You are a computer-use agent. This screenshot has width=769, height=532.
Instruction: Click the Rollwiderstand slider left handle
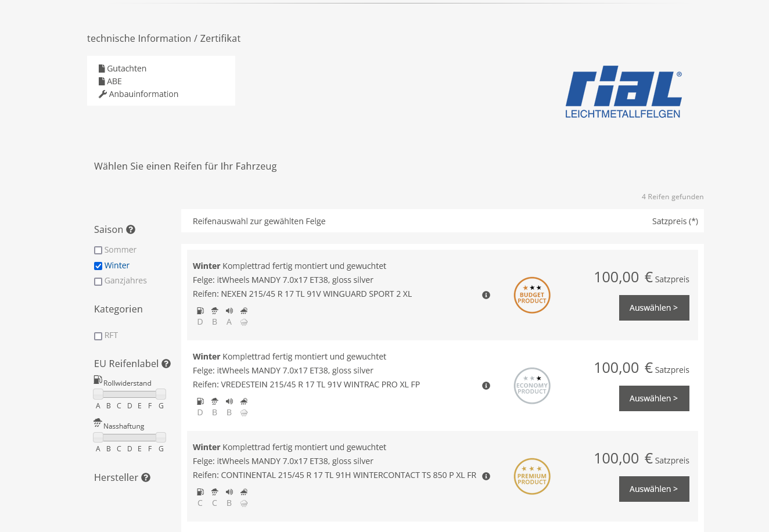pos(98,394)
